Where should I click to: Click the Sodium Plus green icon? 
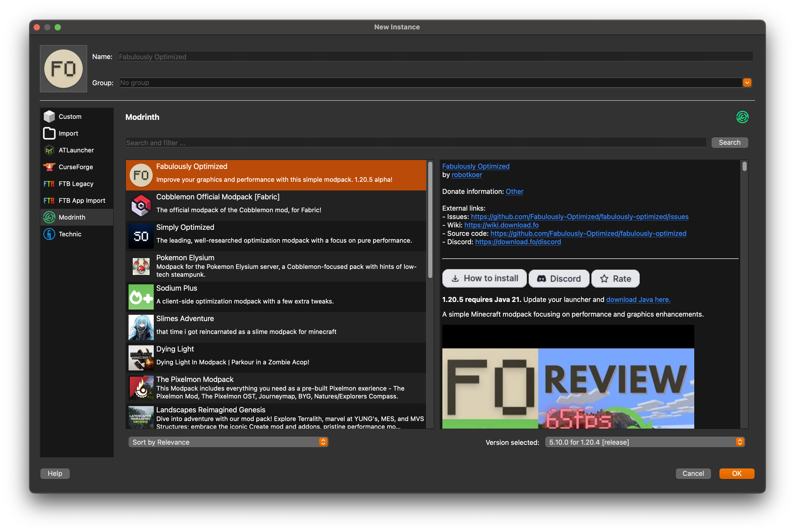pos(141,297)
